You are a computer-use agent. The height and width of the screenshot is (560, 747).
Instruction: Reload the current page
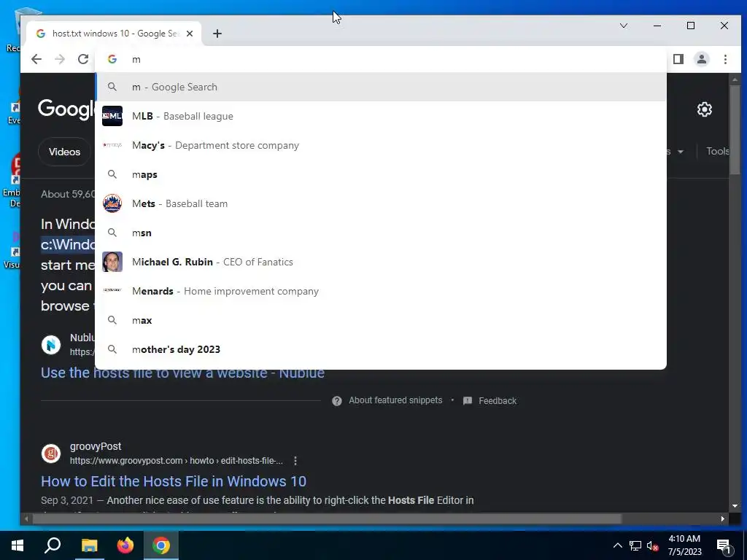coord(83,59)
